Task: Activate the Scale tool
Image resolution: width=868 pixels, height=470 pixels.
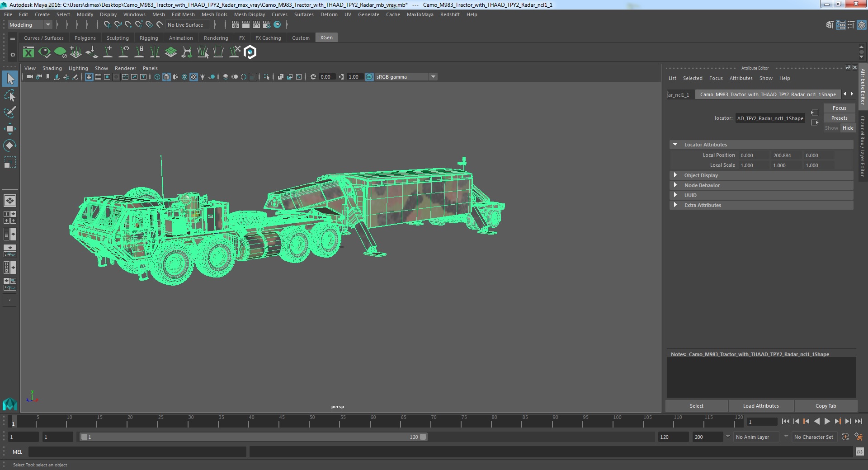Action: point(10,162)
